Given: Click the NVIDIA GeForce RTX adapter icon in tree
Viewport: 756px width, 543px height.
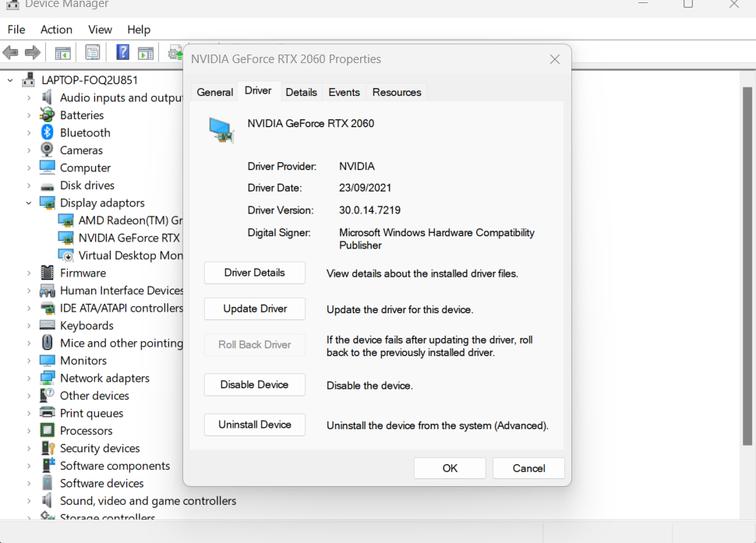Looking at the screenshot, I should 66,238.
